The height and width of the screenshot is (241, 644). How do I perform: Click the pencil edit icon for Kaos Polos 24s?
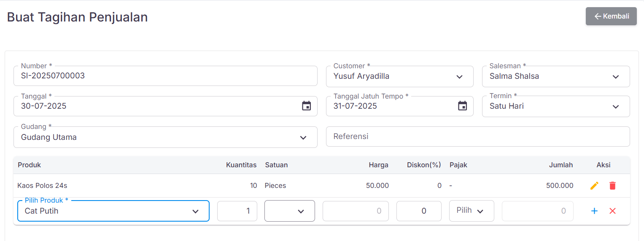click(594, 186)
